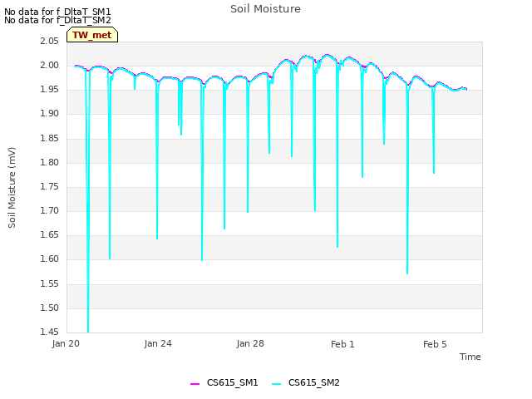Click the 1.85 y-axis tick label

pos(49,138)
